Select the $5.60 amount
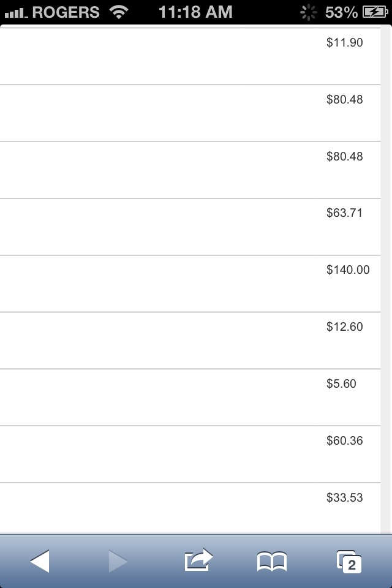The image size is (392, 588). pos(341,383)
